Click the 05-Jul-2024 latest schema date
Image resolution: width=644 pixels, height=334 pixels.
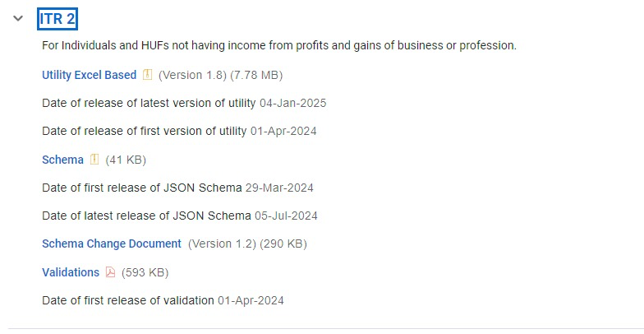[x=286, y=216]
